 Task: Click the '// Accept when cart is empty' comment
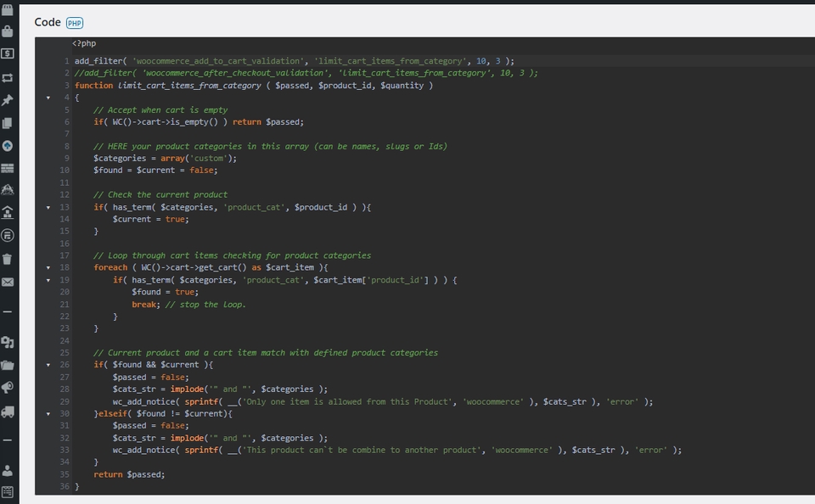pyautogui.click(x=160, y=109)
